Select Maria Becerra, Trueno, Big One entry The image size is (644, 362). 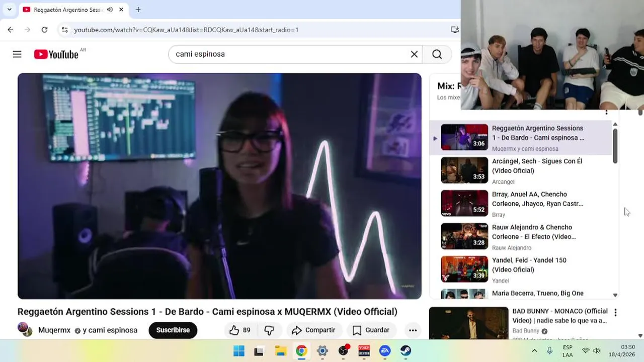tap(538, 293)
